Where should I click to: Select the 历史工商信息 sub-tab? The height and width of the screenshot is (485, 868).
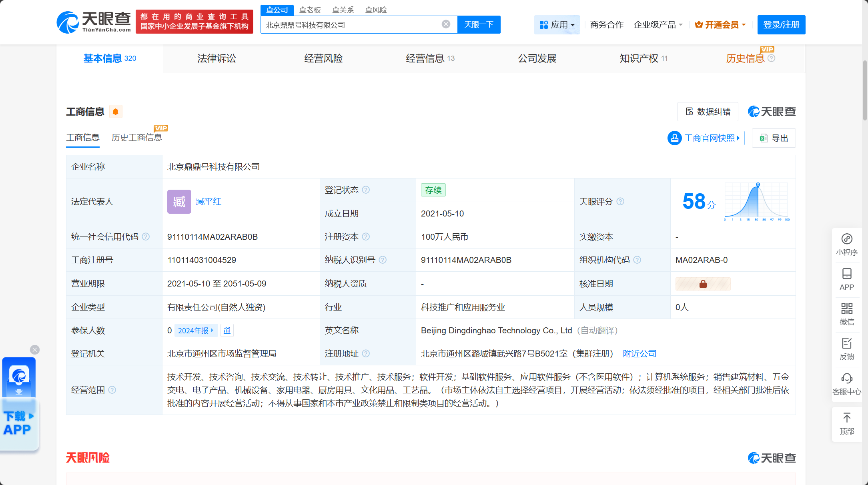(x=136, y=138)
